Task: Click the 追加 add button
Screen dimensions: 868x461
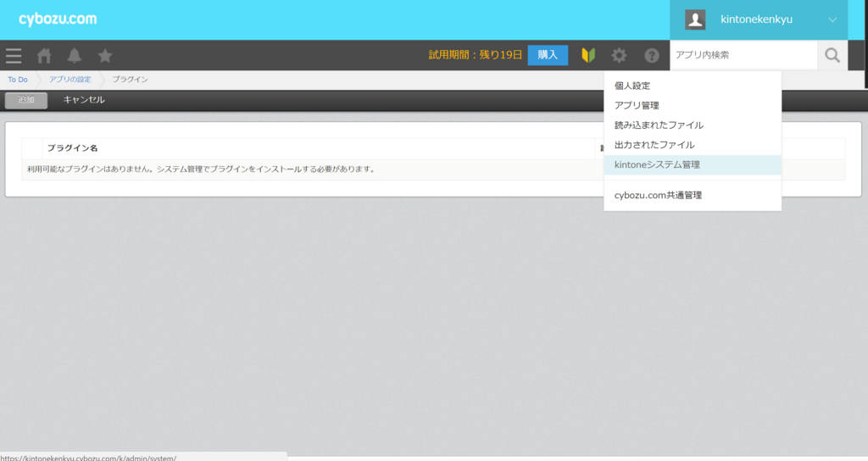Action: [26, 100]
